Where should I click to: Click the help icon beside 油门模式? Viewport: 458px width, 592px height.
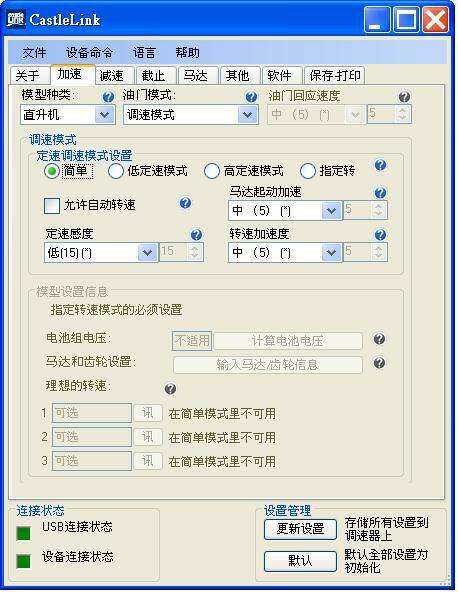251,97
